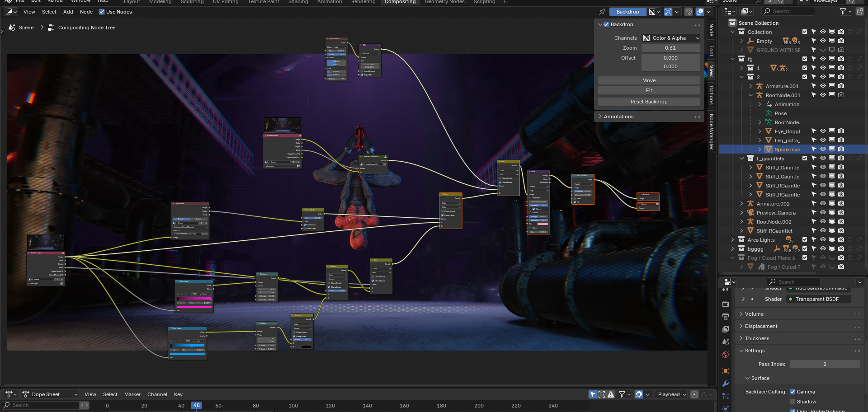The image size is (868, 412).
Task: Hide the bgggg collection with eye icon
Action: coord(823,248)
